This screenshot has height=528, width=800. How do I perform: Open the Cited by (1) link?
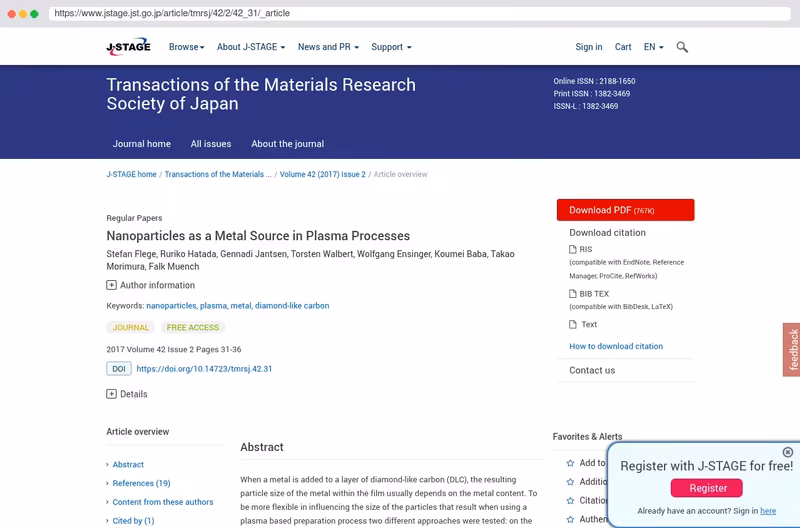133,521
